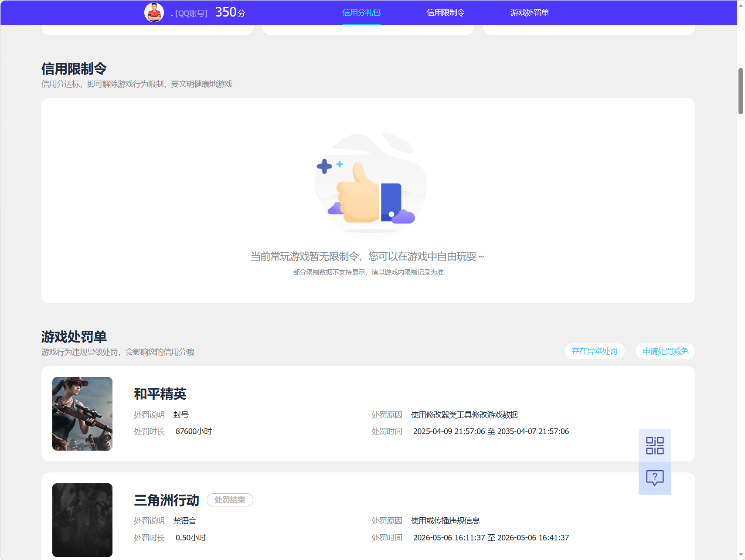Click the 存在异常处罚 button
The image size is (745, 560).
pyautogui.click(x=595, y=351)
